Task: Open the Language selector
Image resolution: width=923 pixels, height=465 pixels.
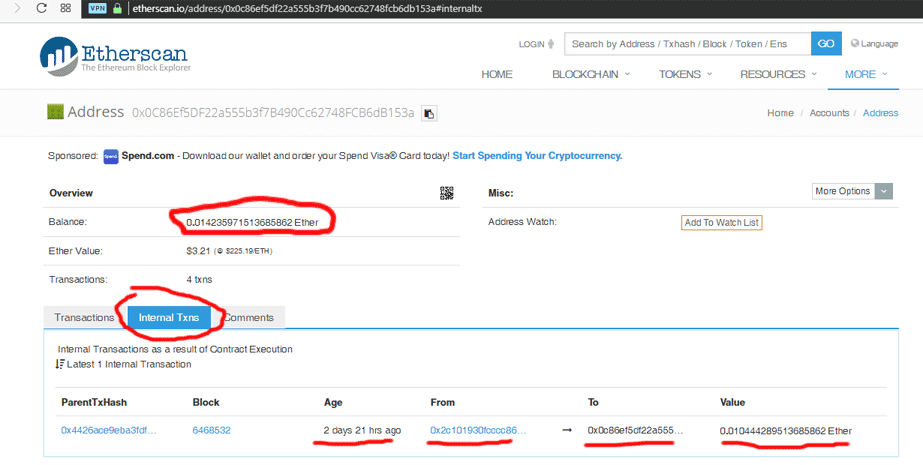Action: tap(875, 44)
